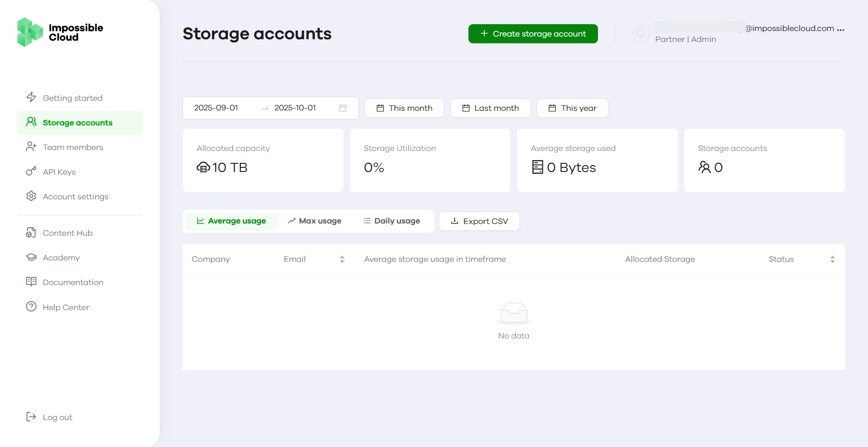Click the Impossible Cloud logo
Image resolution: width=868 pixels, height=447 pixels.
60,32
